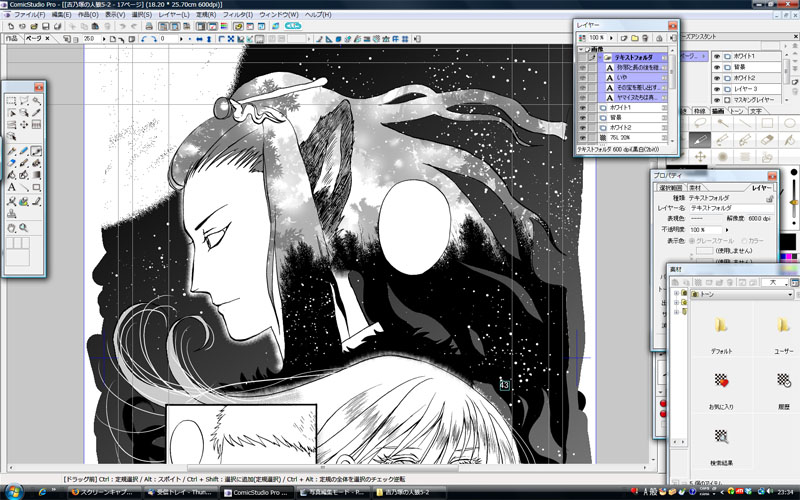Select the magic wand tool
This screenshot has height=500, width=800.
tap(36, 101)
